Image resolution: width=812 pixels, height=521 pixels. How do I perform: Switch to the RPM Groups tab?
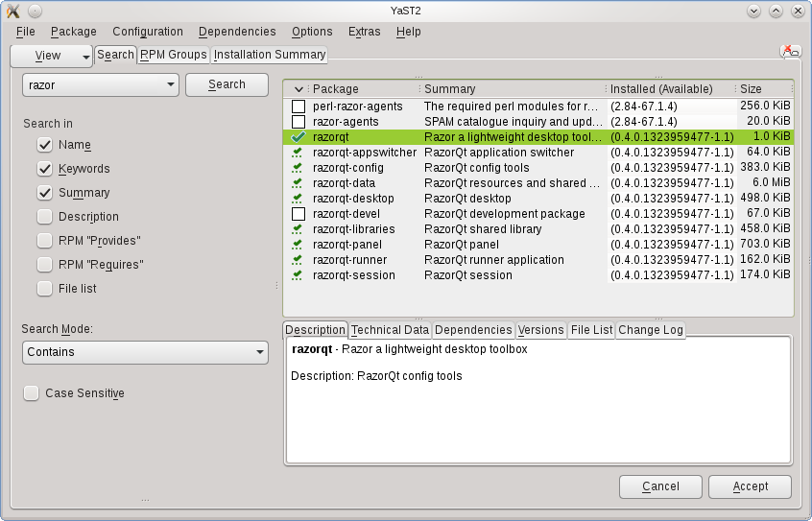pyautogui.click(x=174, y=55)
